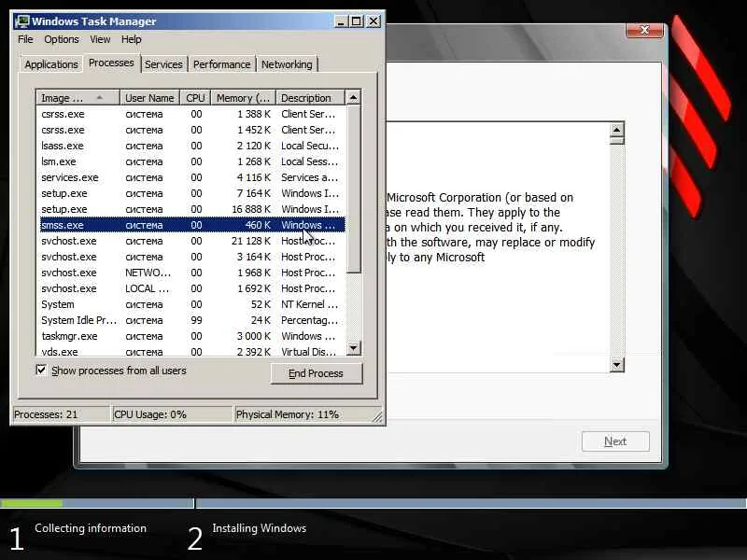Select svchost.exe with 21 128 K memory
Image resolution: width=747 pixels, height=560 pixels.
coord(192,241)
